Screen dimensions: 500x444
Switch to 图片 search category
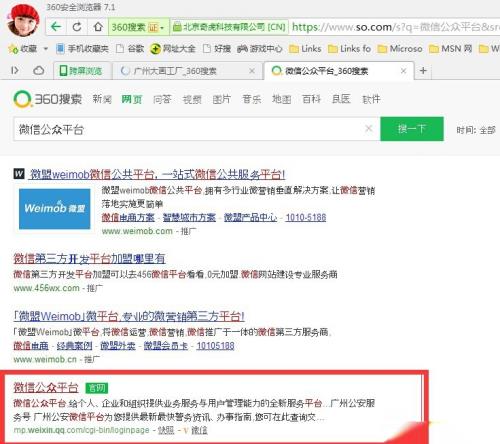(x=222, y=99)
